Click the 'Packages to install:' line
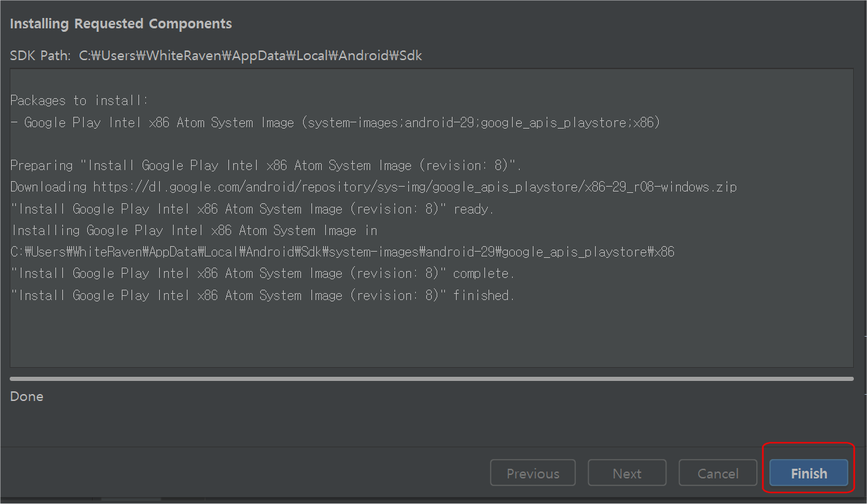867x504 pixels. point(80,100)
